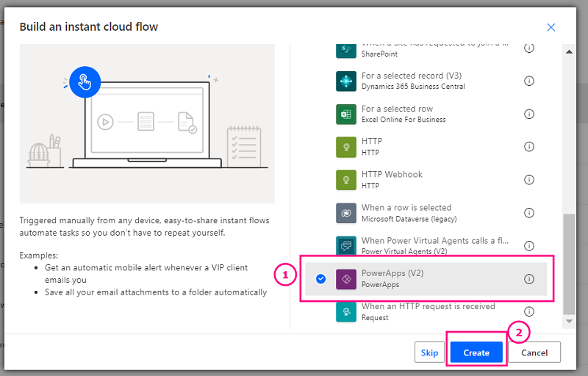This screenshot has width=588, height=376.
Task: Click the instant flow laptop illustration
Action: pyautogui.click(x=147, y=123)
